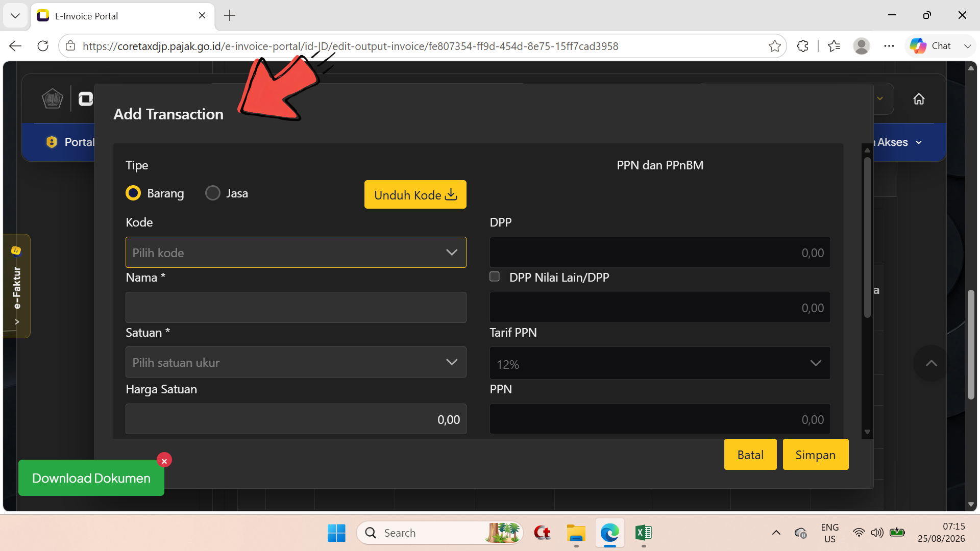Open the browser Extensions icon

(802, 46)
